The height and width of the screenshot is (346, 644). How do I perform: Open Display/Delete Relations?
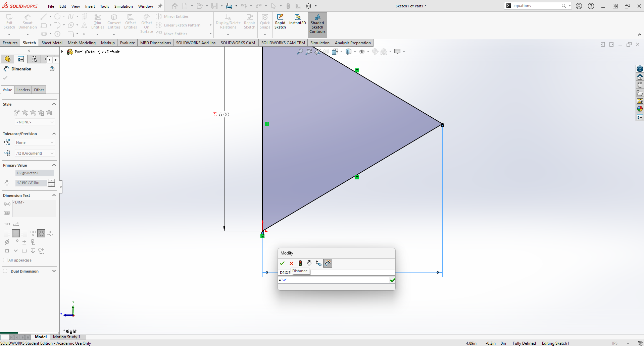pos(228,22)
